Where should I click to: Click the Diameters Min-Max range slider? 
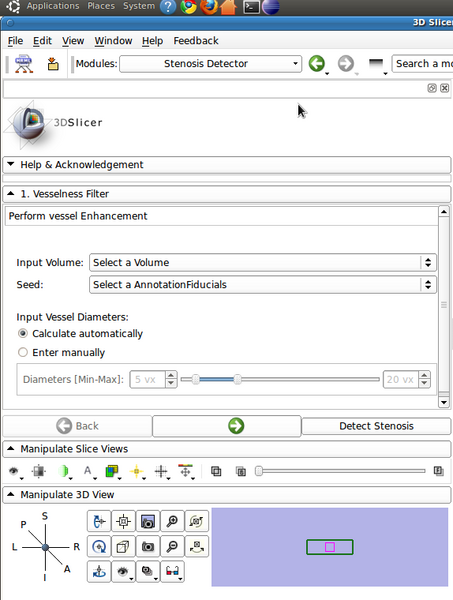[280, 380]
